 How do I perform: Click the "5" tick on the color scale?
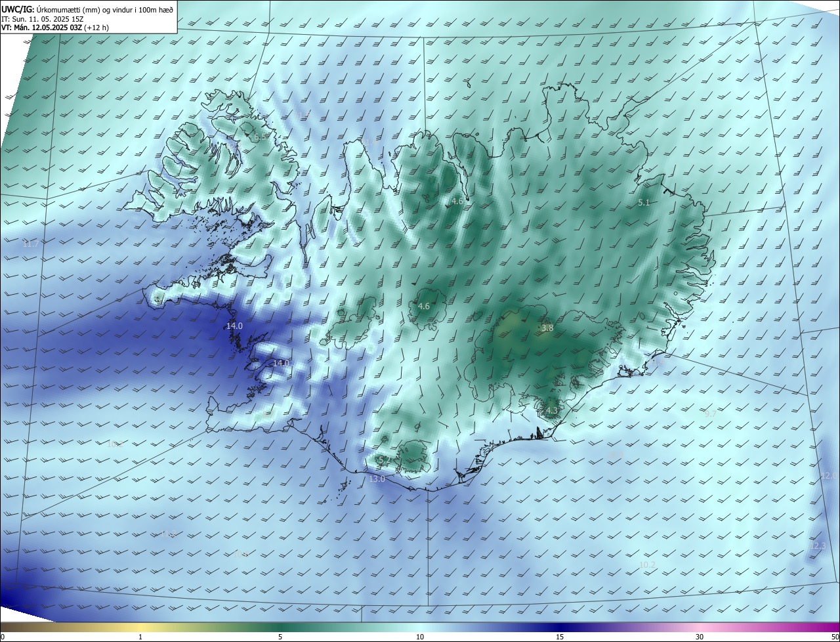point(280,637)
